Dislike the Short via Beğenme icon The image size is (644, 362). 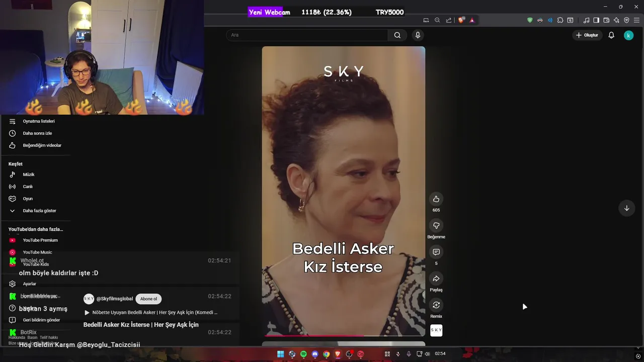pos(436,226)
